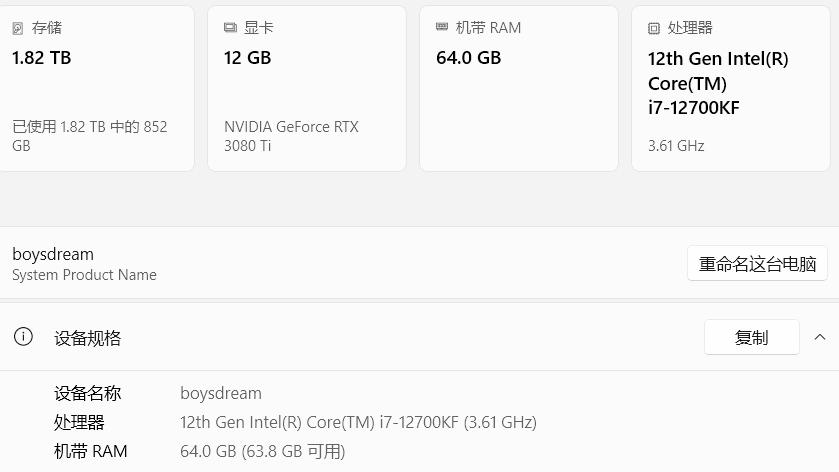Click the graphics card icon
839x472 pixels.
[230, 28]
